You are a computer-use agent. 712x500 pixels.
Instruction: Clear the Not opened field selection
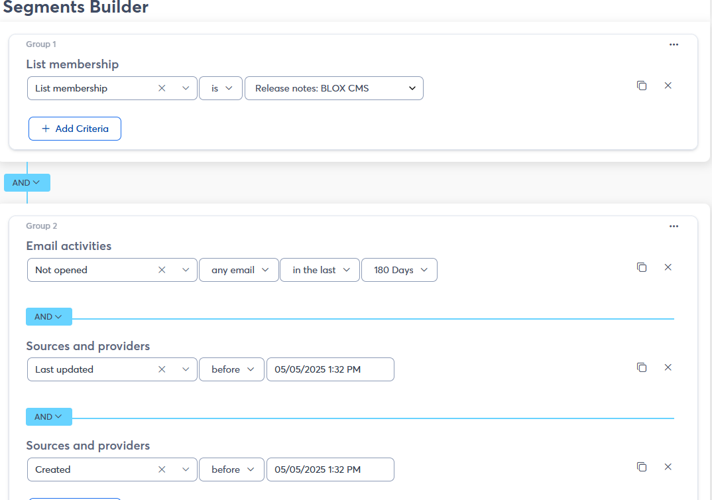[162, 270]
